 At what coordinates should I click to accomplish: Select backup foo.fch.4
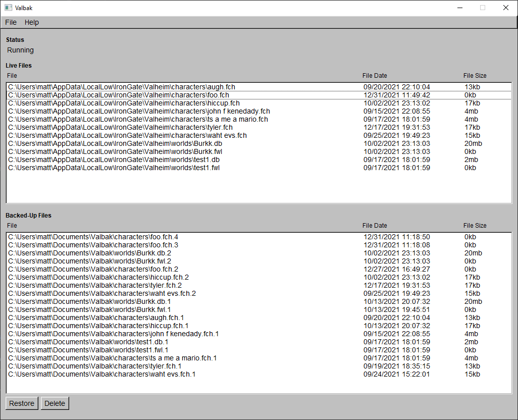pyautogui.click(x=259, y=237)
